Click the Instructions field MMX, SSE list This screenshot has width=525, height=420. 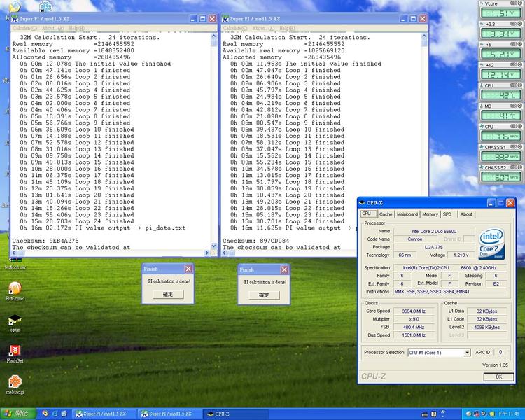click(451, 292)
